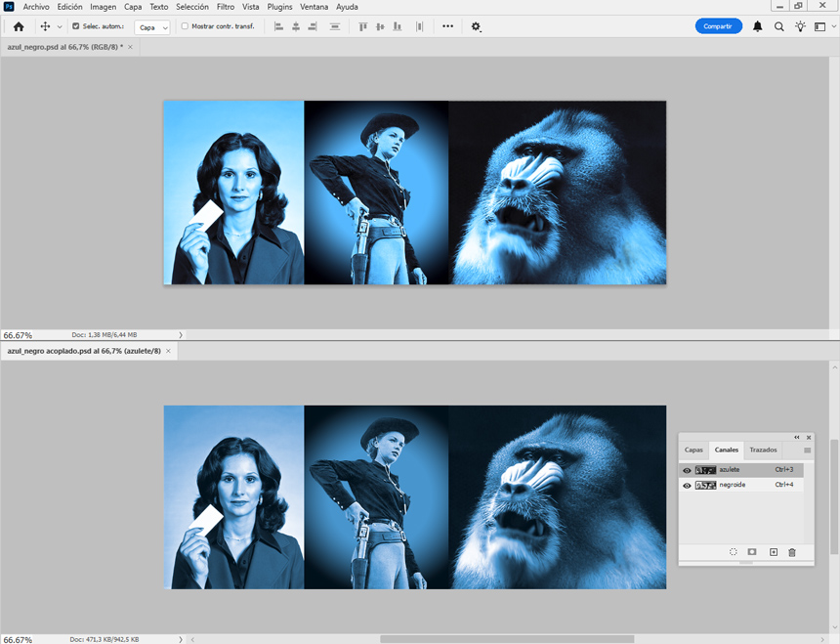Enable Mostrar contr. transf. checkbox

(185, 26)
